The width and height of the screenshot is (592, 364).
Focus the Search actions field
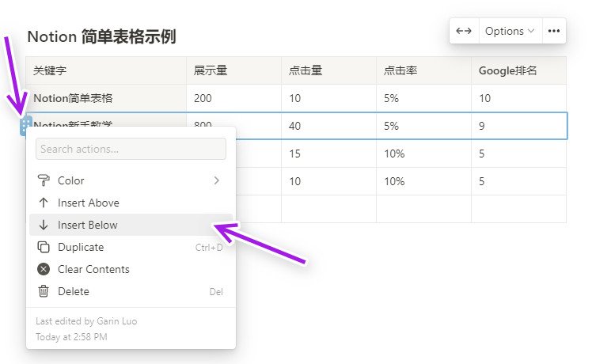pos(131,149)
